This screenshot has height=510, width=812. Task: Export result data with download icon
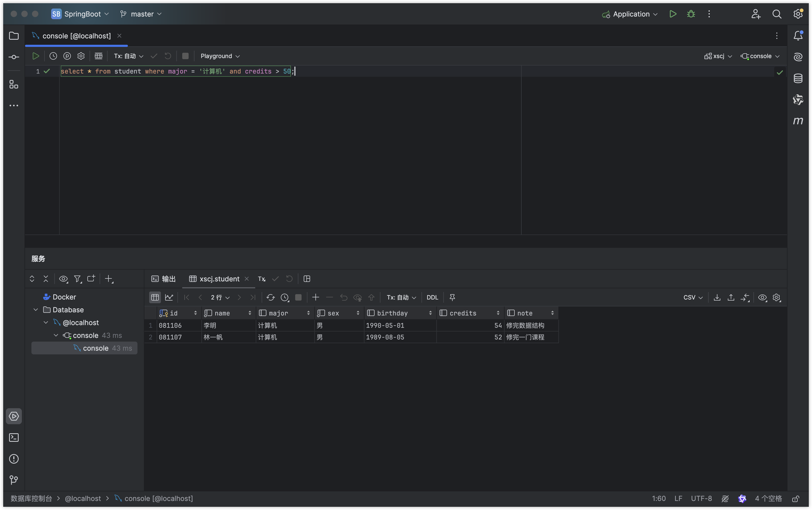(717, 297)
